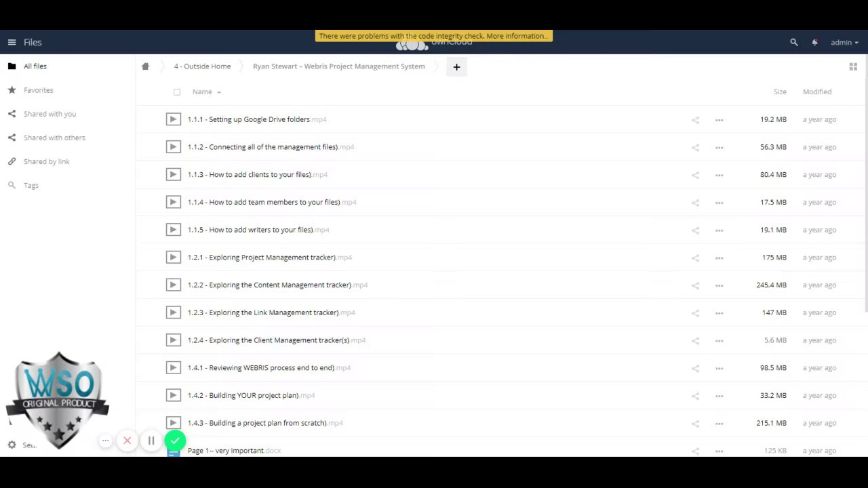Open Ryan Stewart Webris breadcrumb folder
This screenshot has height=488, width=868.
pyautogui.click(x=338, y=66)
